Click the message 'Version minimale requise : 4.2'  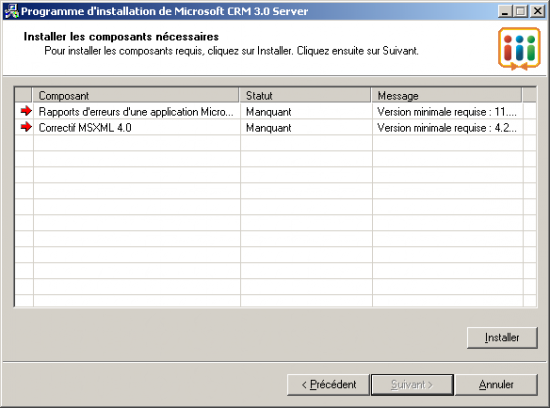(447, 128)
